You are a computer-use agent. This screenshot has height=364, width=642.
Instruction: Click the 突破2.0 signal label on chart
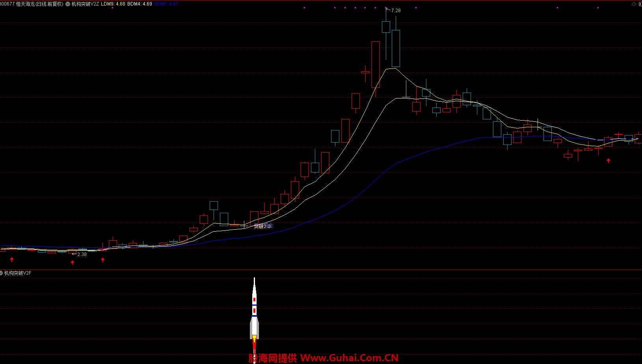tap(263, 226)
